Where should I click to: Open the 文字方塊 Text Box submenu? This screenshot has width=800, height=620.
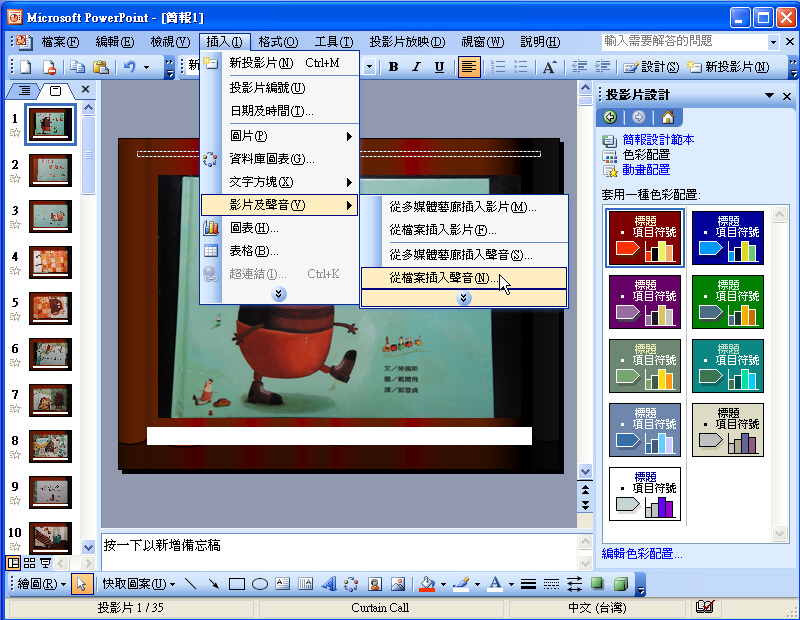point(279,182)
